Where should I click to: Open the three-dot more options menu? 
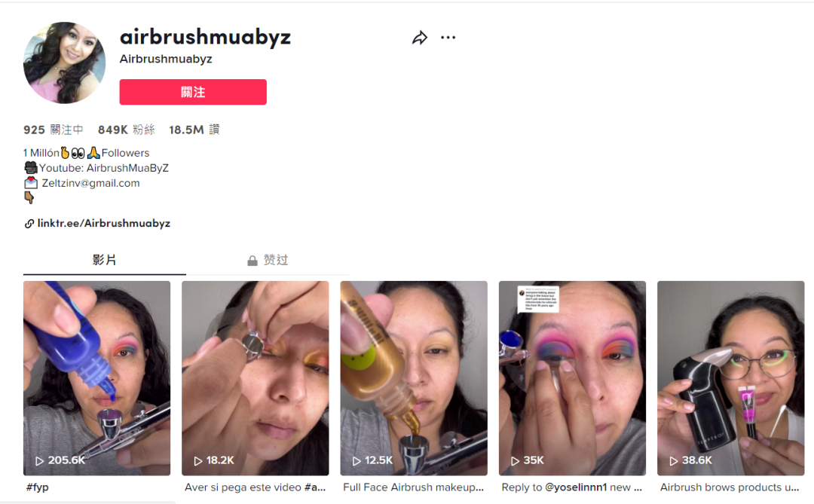pos(448,38)
